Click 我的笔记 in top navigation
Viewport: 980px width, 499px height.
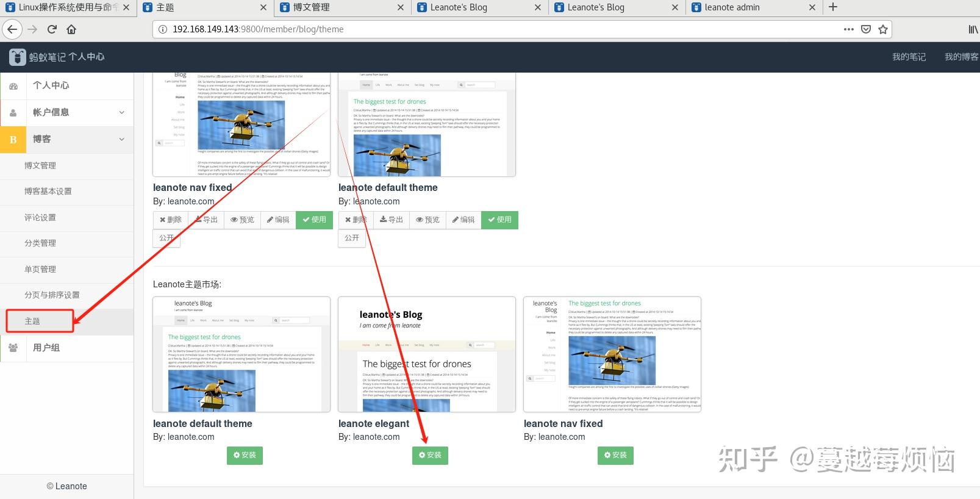tap(909, 57)
